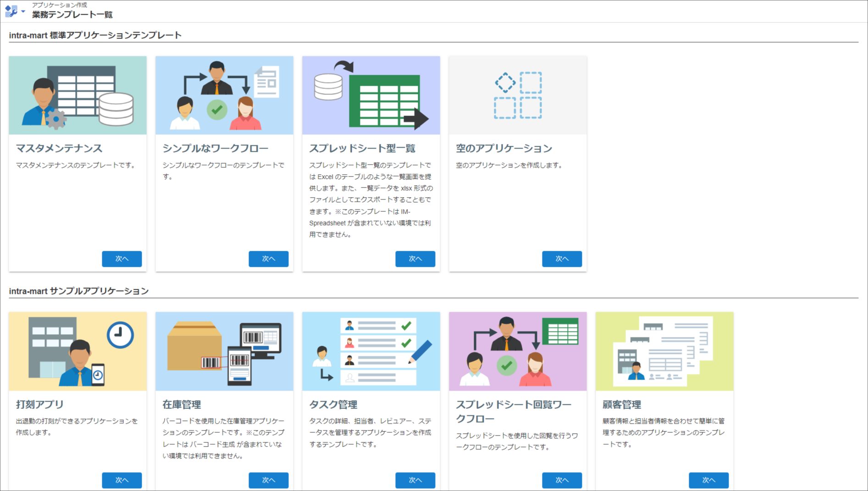Screen dimensions: 868x491
Task: Expand the dropdown arrow beside app icon
Action: (x=23, y=11)
